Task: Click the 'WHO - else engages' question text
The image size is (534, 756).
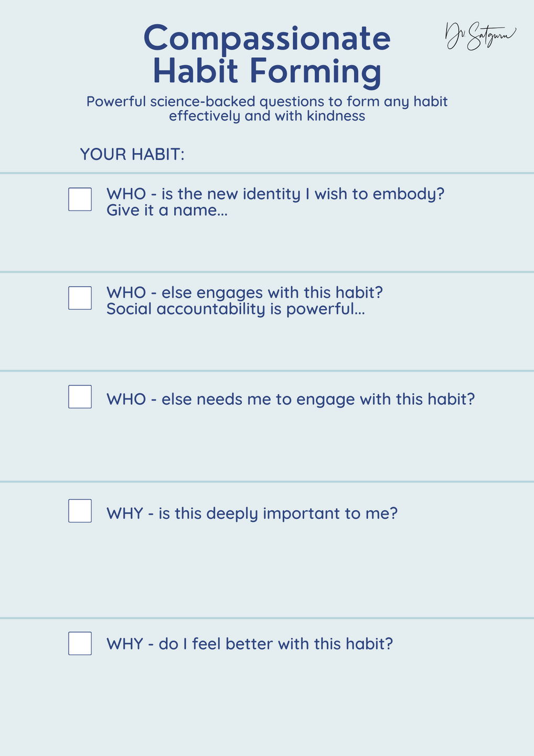Action: pos(244,292)
